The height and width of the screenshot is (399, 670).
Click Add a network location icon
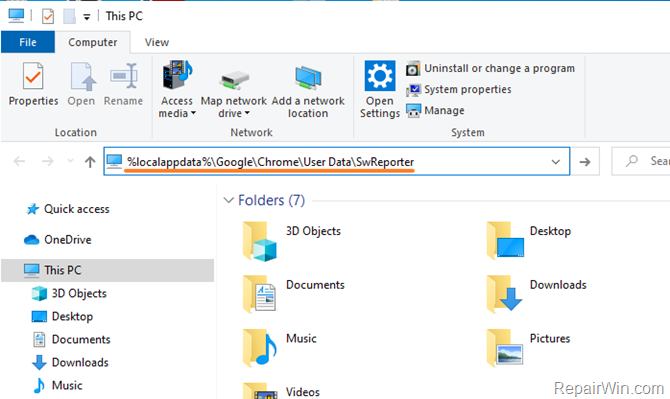click(x=308, y=78)
